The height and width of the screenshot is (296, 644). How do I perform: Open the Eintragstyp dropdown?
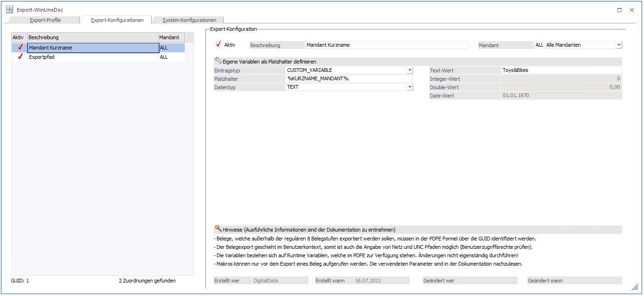[410, 70]
